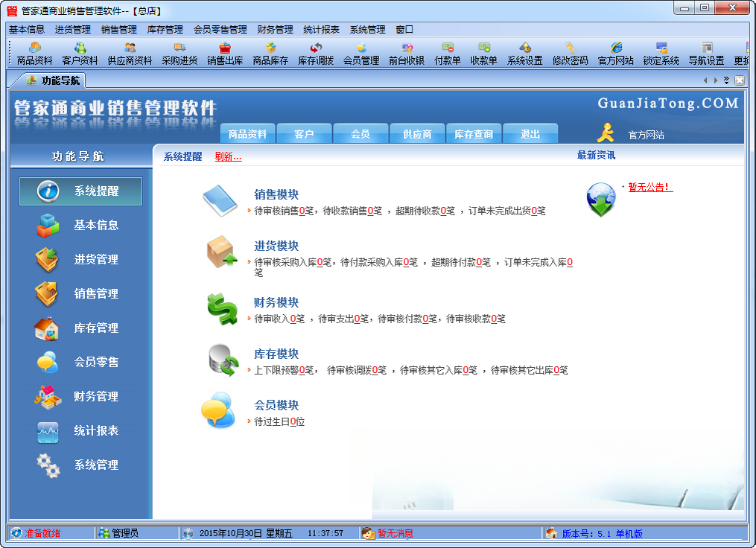Select 系统提醒 in the navigation sidebar
This screenshot has width=756, height=548.
pyautogui.click(x=80, y=191)
